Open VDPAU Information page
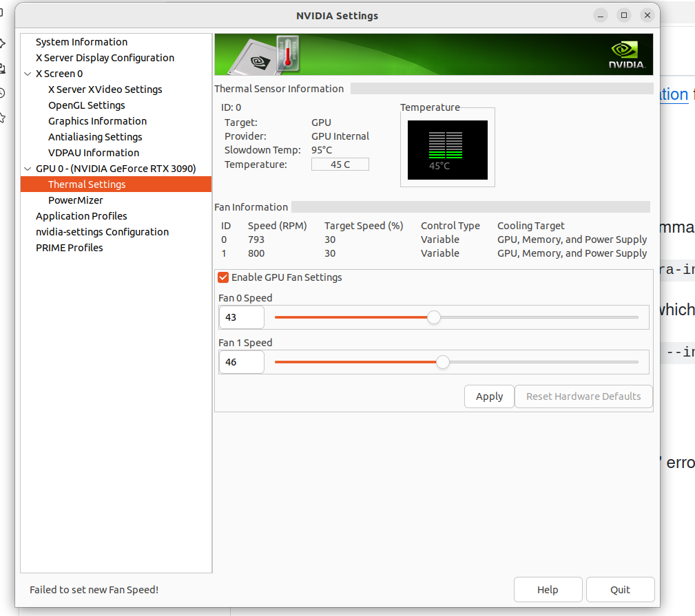Screen dimensions: 695x616 [x=94, y=153]
